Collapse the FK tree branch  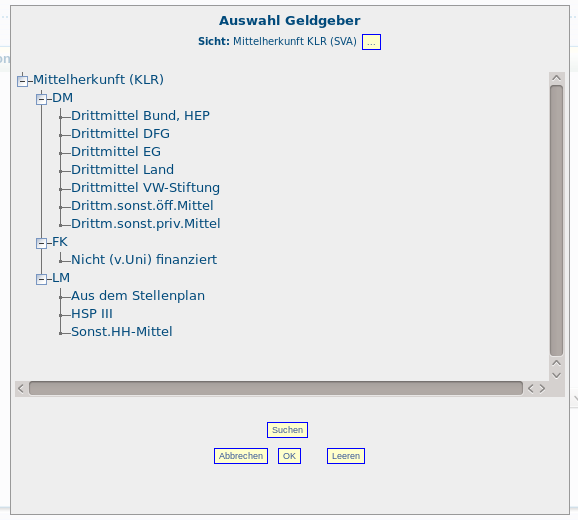(42, 243)
